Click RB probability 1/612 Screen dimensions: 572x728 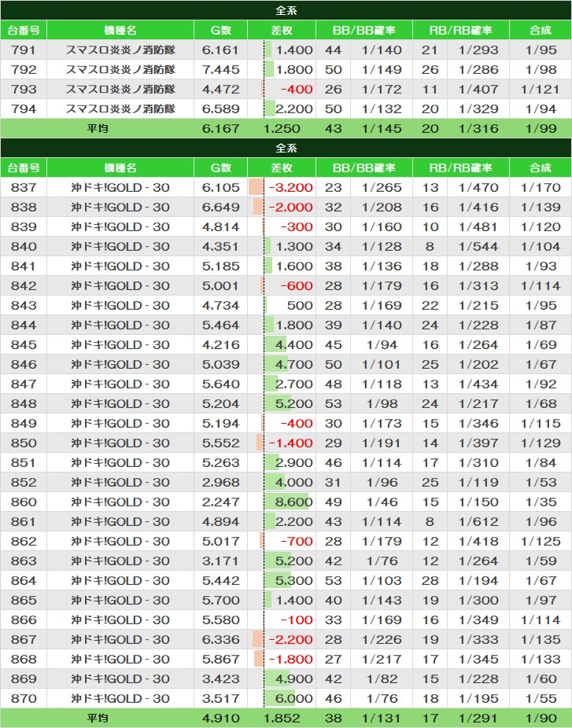tap(478, 522)
